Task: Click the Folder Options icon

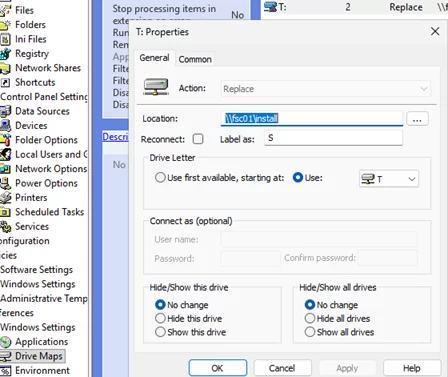Action: (x=5, y=140)
